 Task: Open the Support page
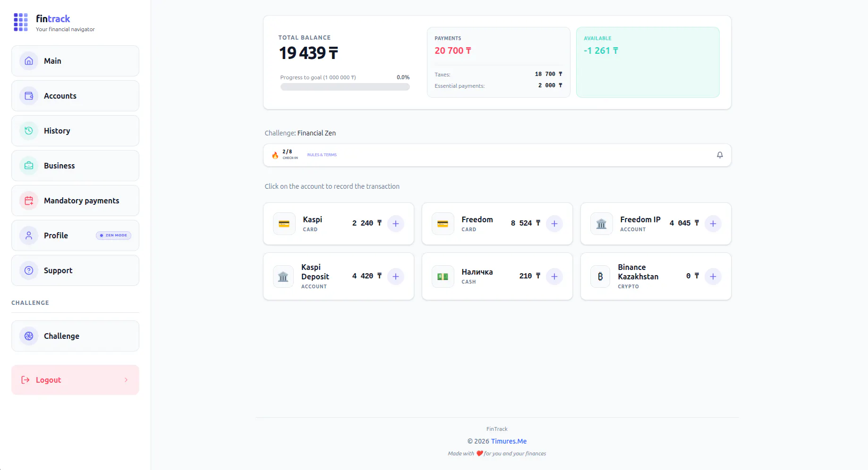pyautogui.click(x=75, y=270)
